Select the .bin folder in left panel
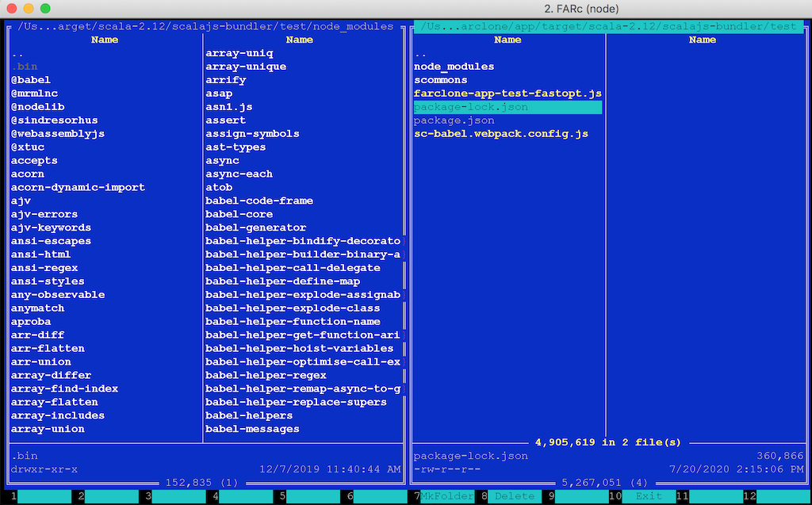Screen dimensions: 812x505 [25, 67]
